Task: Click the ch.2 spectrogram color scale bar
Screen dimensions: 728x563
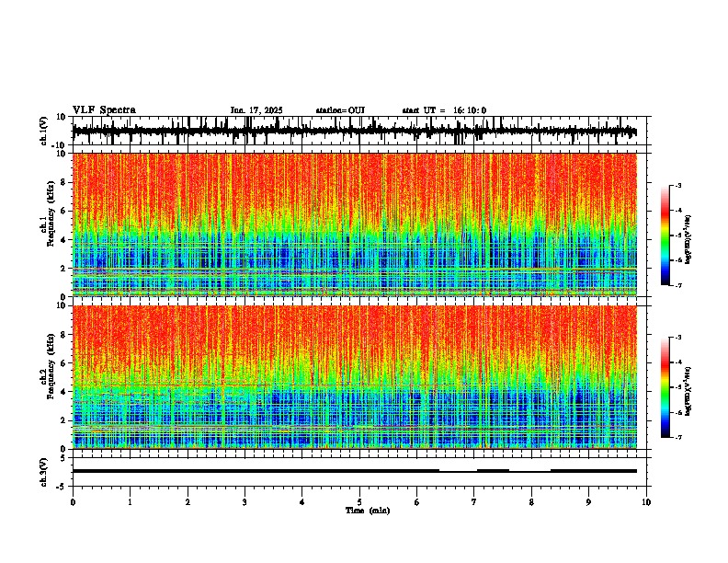Action: [665, 387]
